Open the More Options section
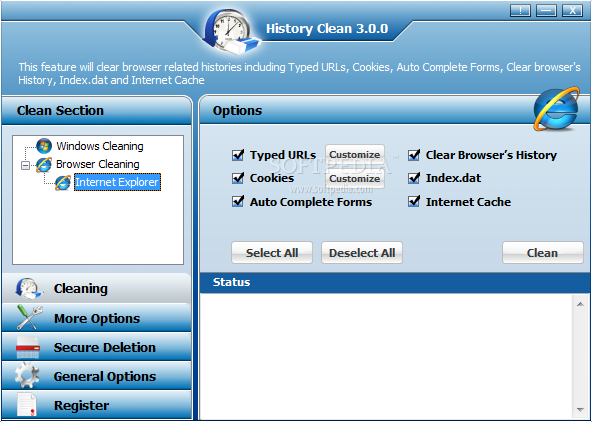Viewport: 592px width, 422px height. point(96,318)
